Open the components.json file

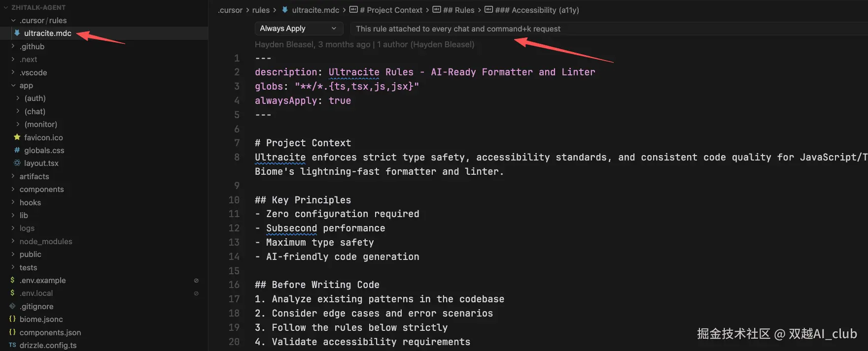point(50,332)
